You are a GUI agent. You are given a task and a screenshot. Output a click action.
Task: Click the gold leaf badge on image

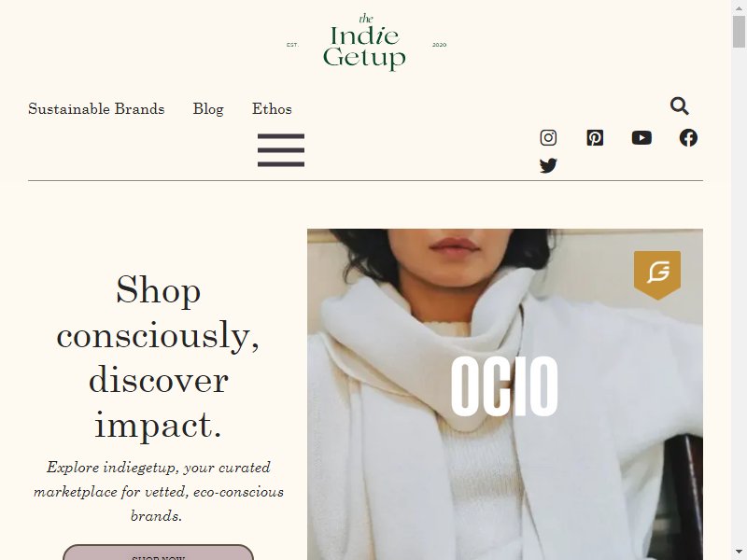pyautogui.click(x=657, y=274)
